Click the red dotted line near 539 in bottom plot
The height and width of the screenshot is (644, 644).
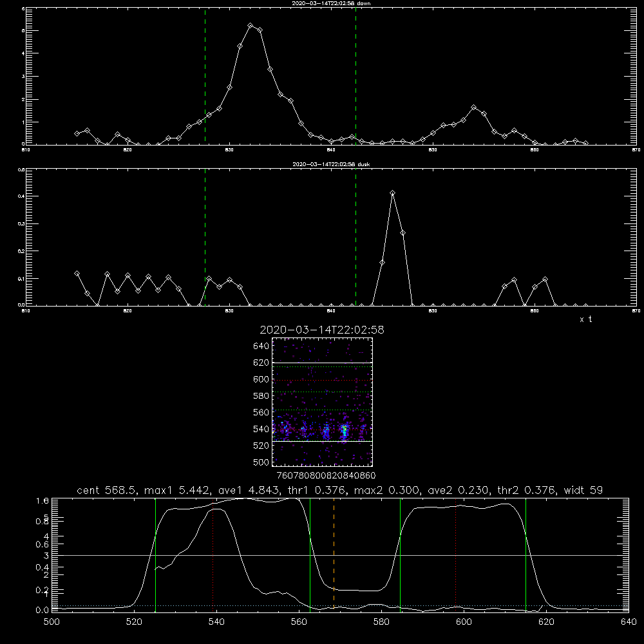(213, 554)
